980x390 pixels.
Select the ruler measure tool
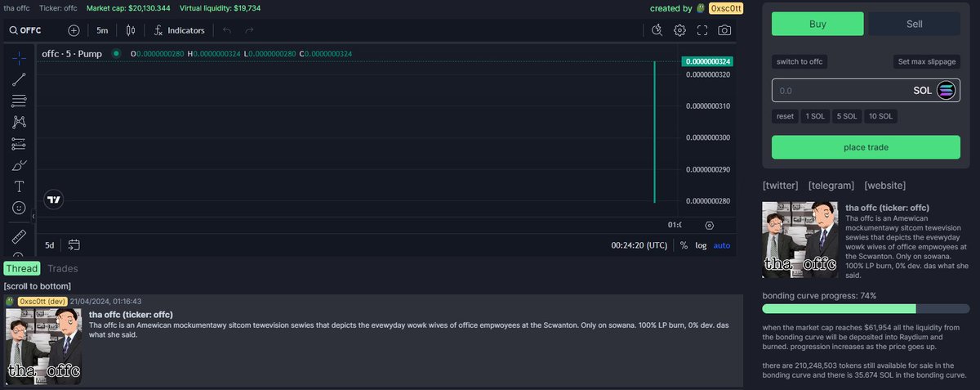(x=19, y=237)
